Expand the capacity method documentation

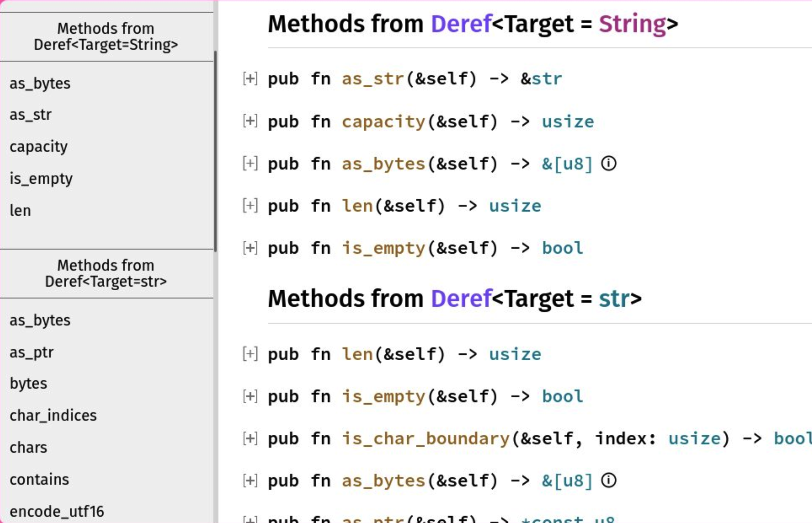pyautogui.click(x=250, y=121)
